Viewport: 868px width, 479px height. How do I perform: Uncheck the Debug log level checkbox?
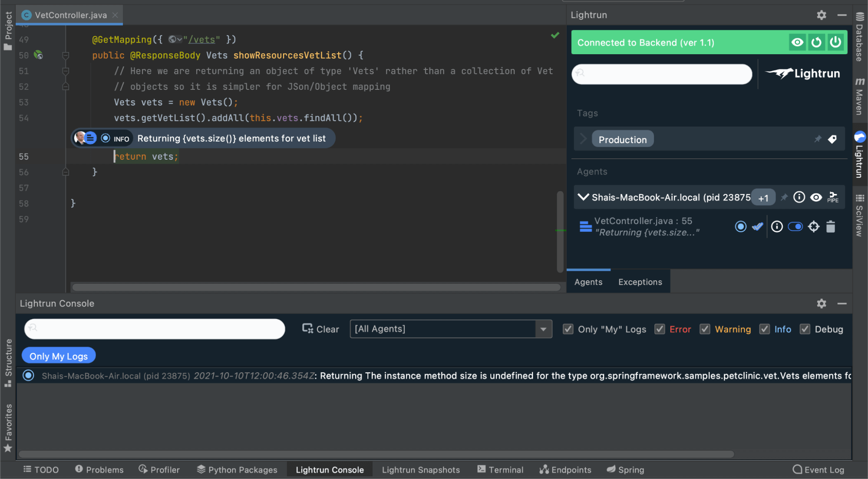click(805, 329)
